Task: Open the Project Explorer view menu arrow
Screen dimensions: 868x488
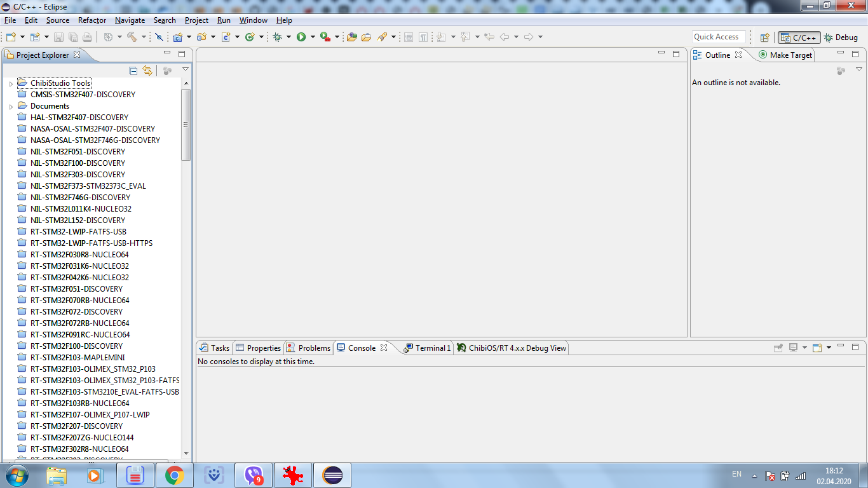Action: pyautogui.click(x=186, y=69)
